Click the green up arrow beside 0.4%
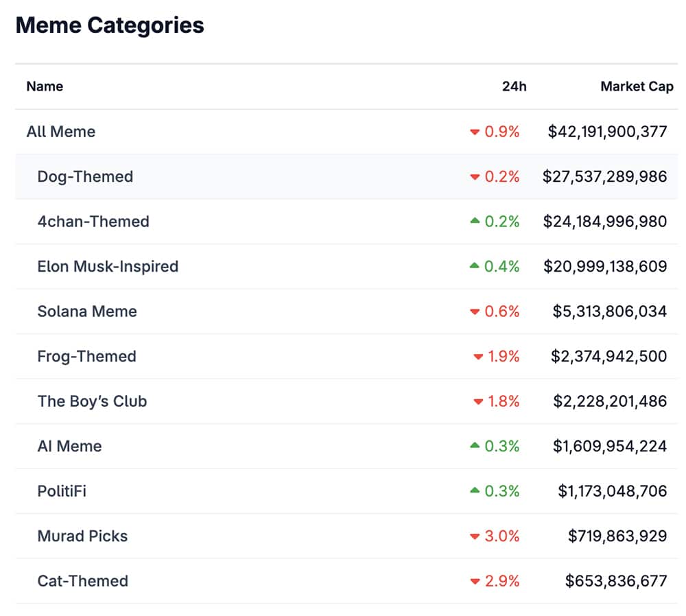The width and height of the screenshot is (686, 616). pos(474,266)
